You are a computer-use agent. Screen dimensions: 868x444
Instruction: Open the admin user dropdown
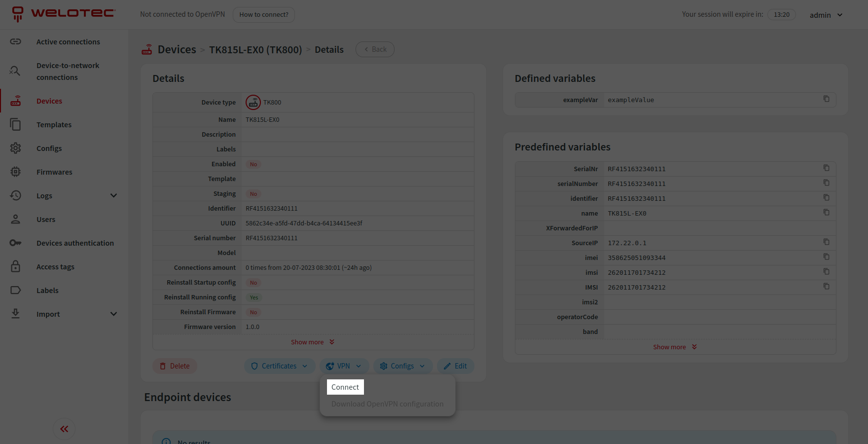pyautogui.click(x=826, y=15)
